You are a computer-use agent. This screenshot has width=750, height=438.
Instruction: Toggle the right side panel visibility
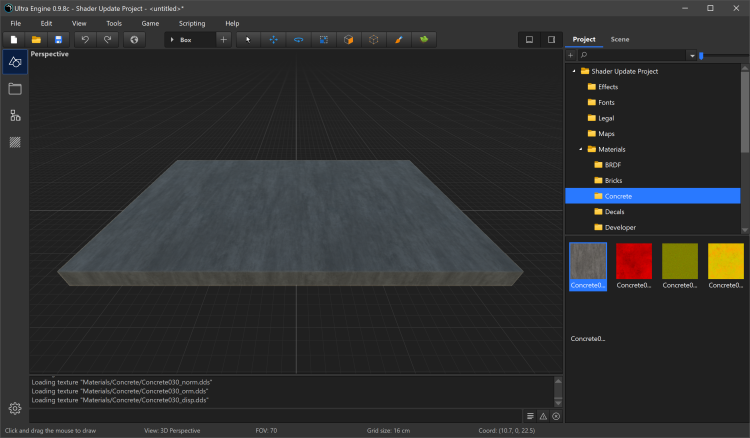[551, 40]
